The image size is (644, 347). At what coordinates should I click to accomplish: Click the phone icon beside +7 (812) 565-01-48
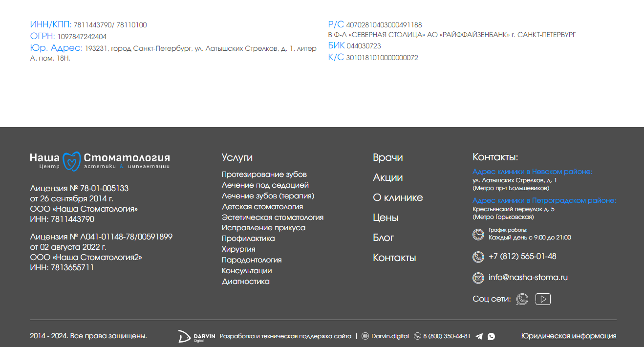478,257
